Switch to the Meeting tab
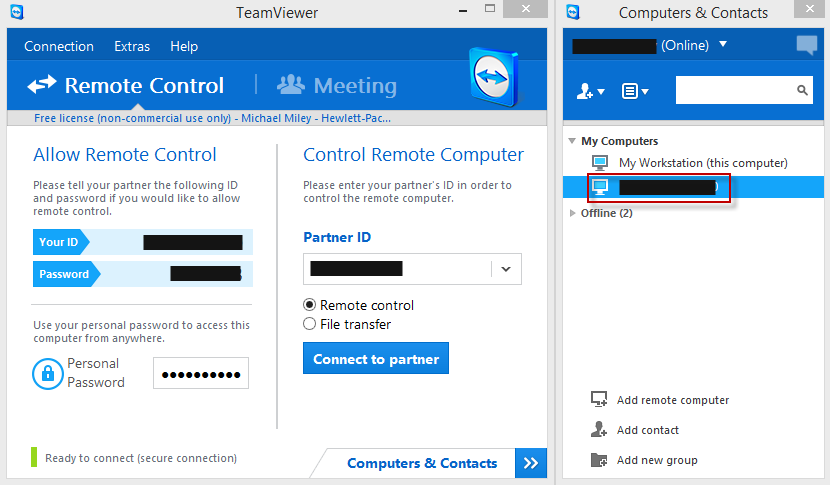This screenshot has width=830, height=485. pos(337,86)
